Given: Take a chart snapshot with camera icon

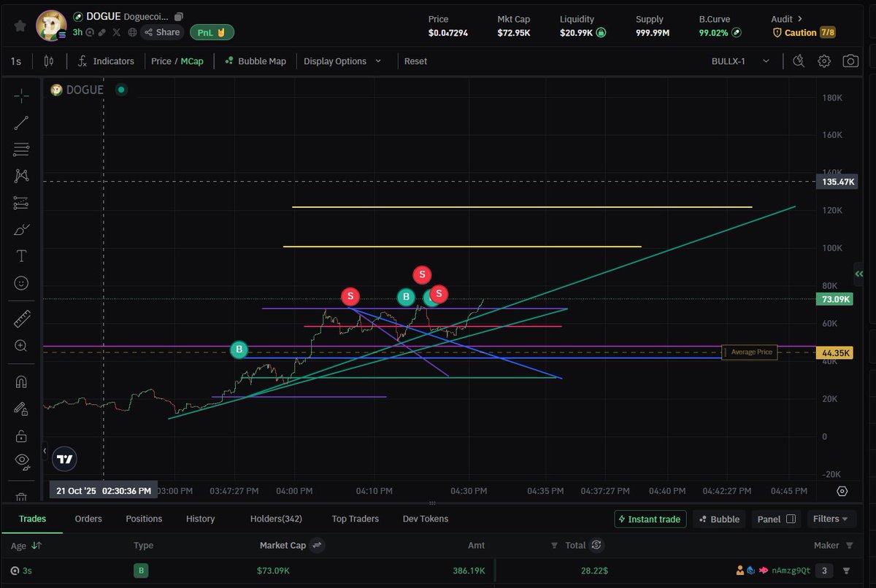Looking at the screenshot, I should (x=850, y=61).
